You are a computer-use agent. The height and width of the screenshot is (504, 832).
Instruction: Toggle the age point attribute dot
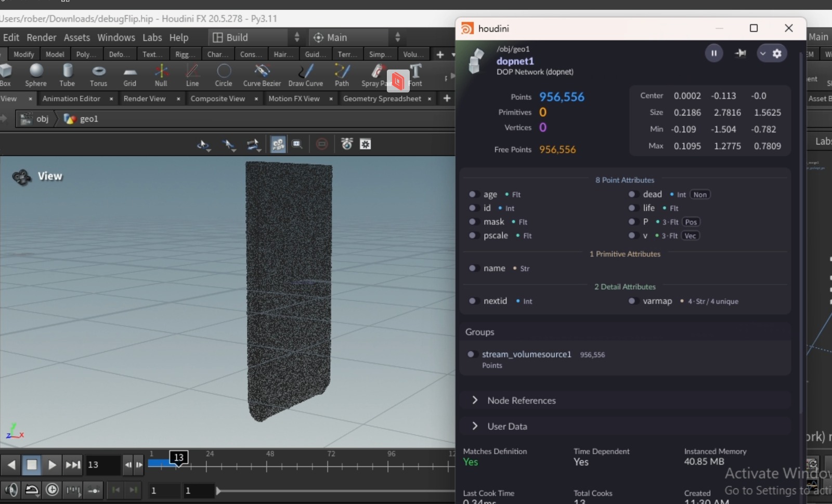473,194
